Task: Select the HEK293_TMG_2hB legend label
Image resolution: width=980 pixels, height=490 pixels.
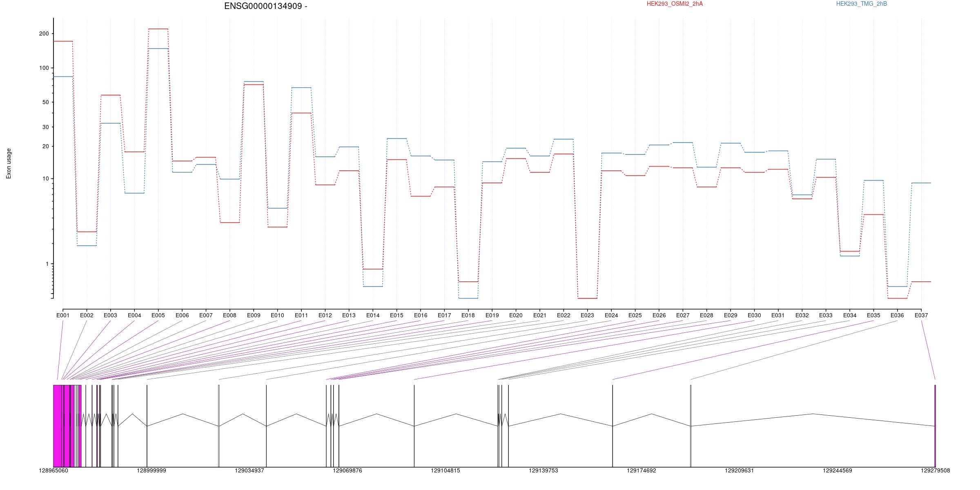Action: pyautogui.click(x=862, y=4)
